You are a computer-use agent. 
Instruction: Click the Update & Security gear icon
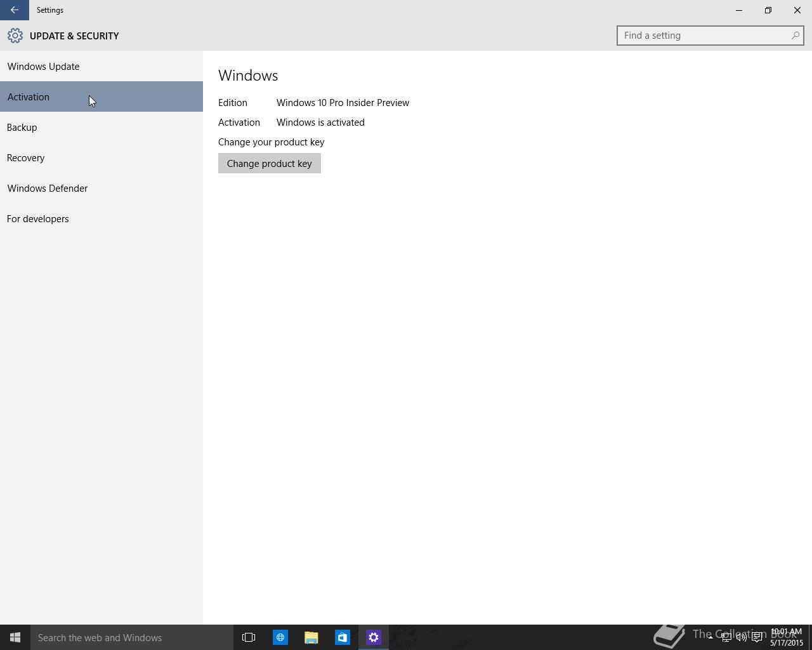click(x=15, y=36)
